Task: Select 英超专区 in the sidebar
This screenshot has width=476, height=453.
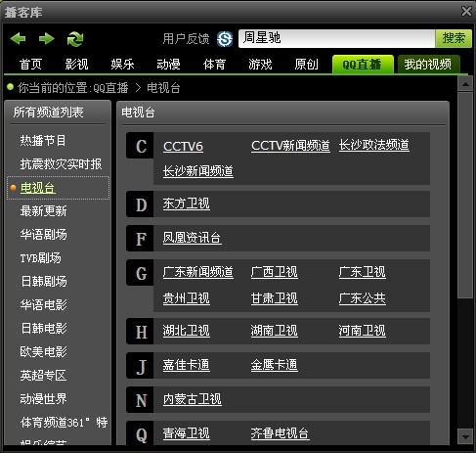Action: click(43, 376)
